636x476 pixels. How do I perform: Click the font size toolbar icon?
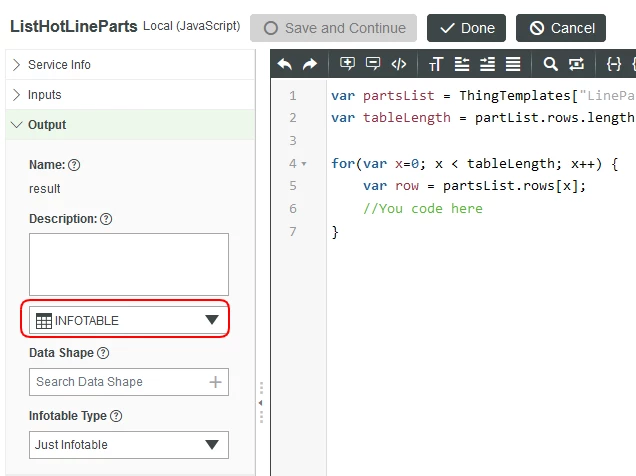coord(436,64)
